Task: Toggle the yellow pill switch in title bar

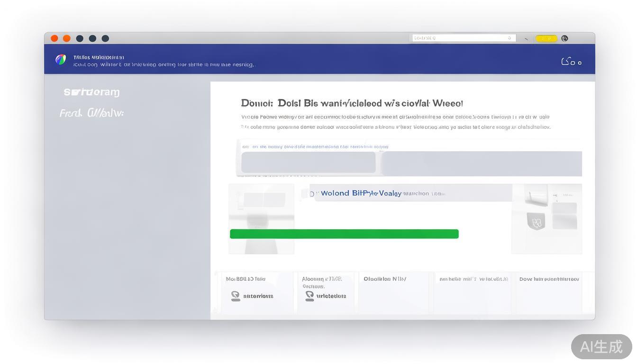Action: point(546,38)
